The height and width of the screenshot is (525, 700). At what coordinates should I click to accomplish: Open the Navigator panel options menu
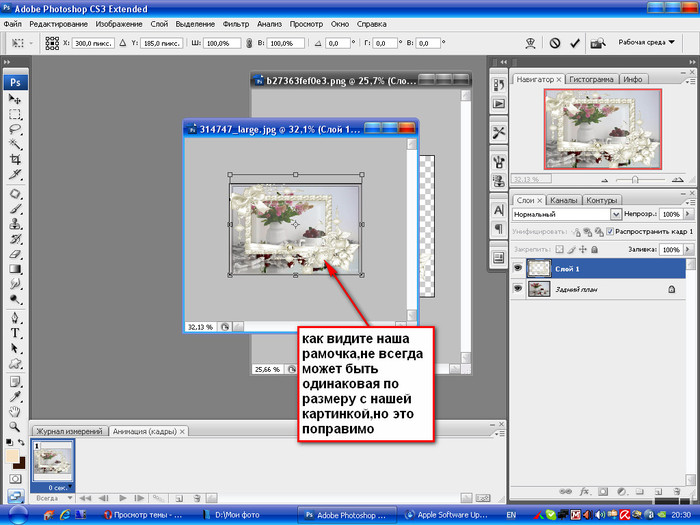click(690, 81)
